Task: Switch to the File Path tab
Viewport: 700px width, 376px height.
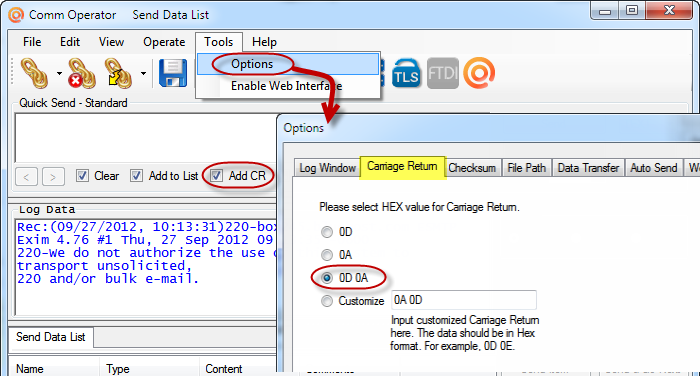Action: [x=526, y=168]
